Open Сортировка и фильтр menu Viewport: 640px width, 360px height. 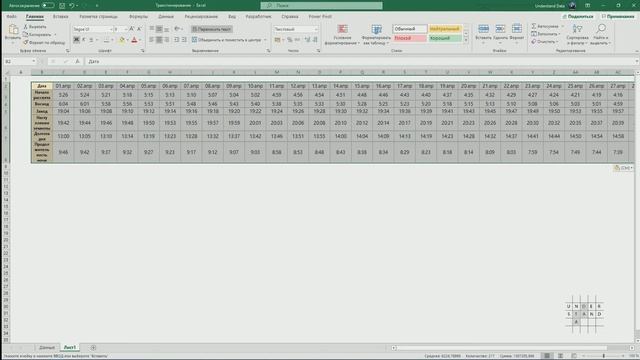[577, 35]
